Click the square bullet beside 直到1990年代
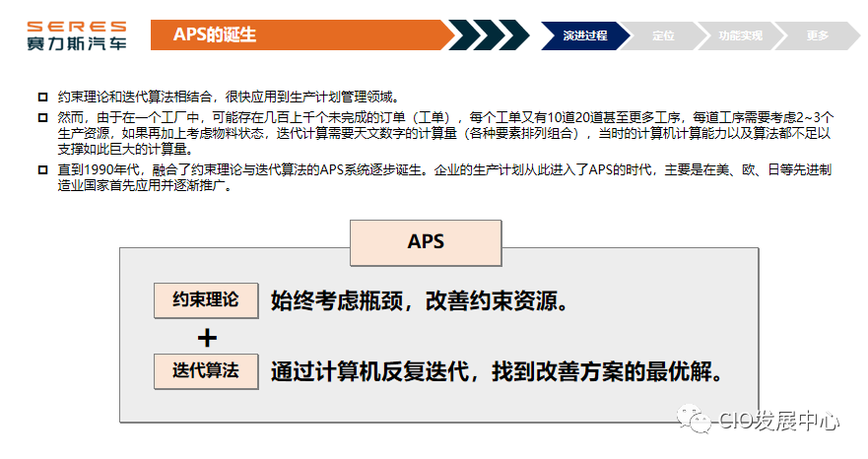 click(x=42, y=169)
